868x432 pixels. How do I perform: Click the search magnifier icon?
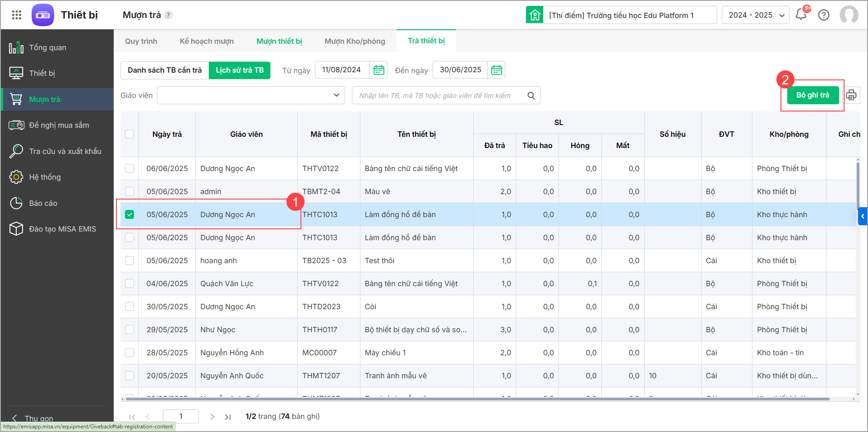click(x=531, y=96)
